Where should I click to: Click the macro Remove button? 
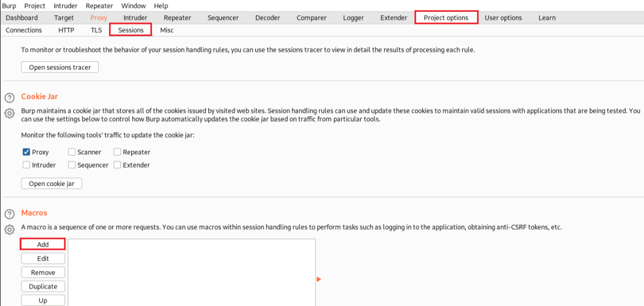coord(43,273)
